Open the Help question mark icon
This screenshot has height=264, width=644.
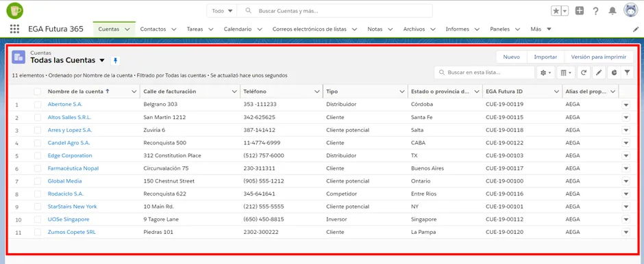595,11
